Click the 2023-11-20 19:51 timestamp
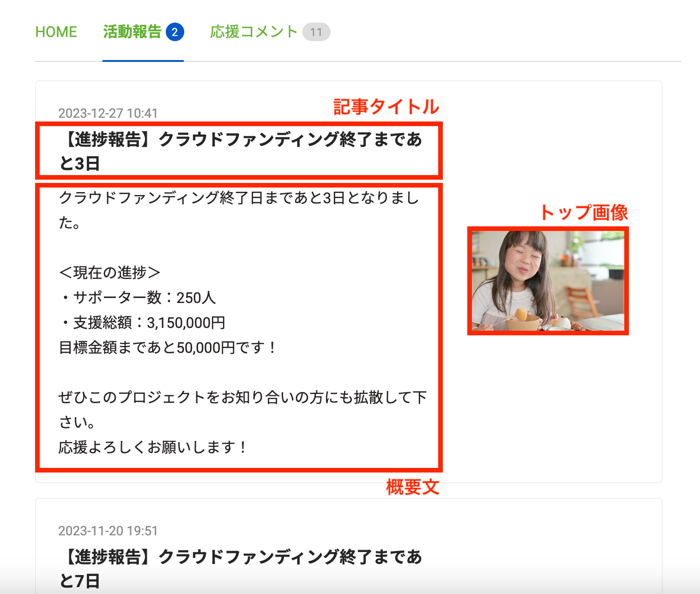 click(x=108, y=531)
